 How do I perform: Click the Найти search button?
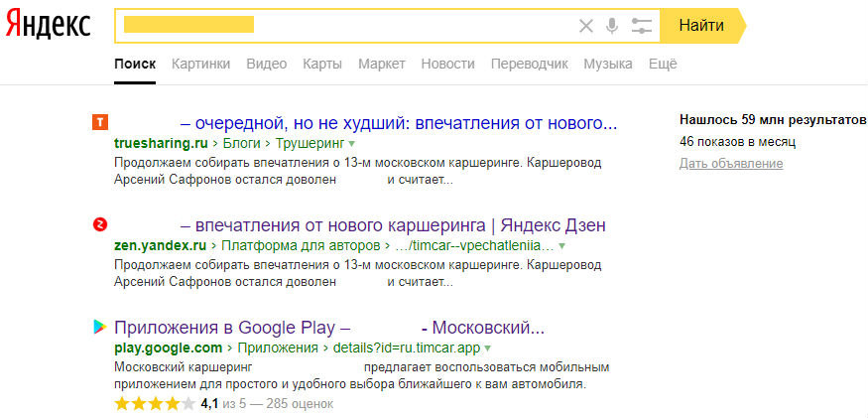(703, 26)
